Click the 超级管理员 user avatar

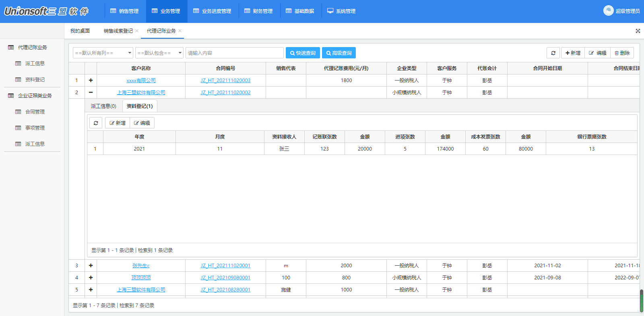pyautogui.click(x=608, y=11)
